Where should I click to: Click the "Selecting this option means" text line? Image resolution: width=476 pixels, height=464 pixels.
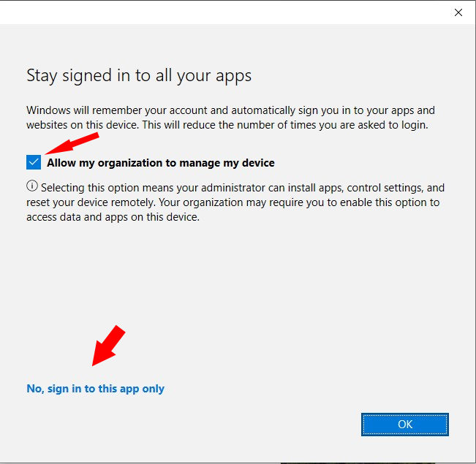click(x=241, y=188)
